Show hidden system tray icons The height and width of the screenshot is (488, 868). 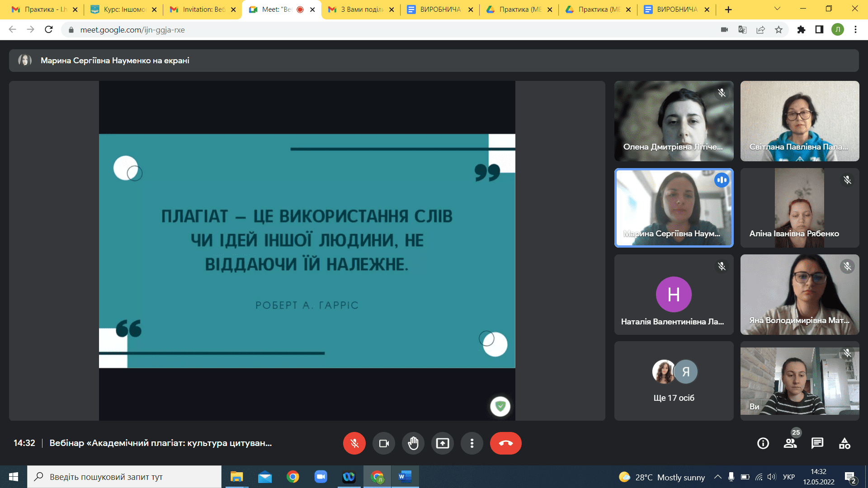tap(717, 477)
